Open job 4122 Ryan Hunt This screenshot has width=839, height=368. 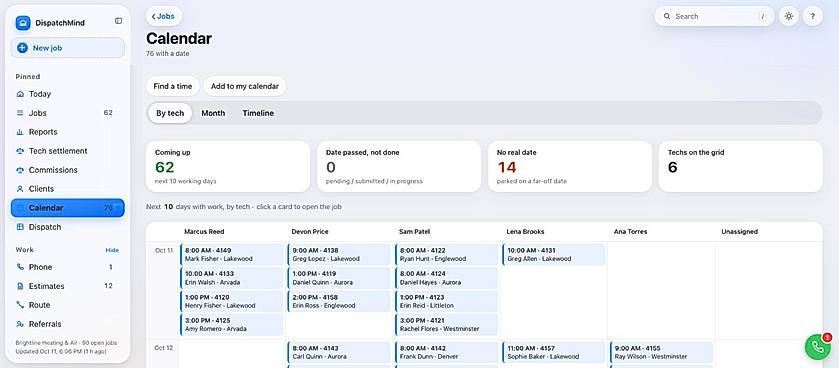click(x=447, y=255)
